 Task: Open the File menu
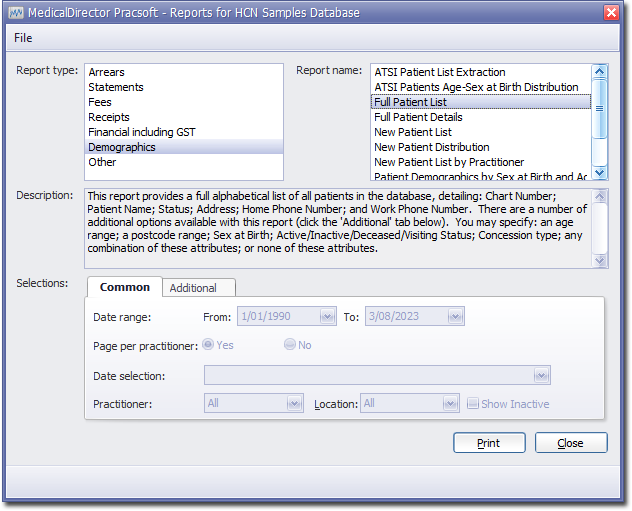tap(23, 38)
